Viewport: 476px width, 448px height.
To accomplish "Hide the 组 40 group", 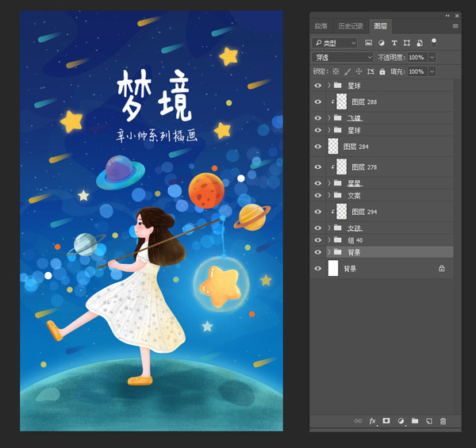I will coord(318,239).
